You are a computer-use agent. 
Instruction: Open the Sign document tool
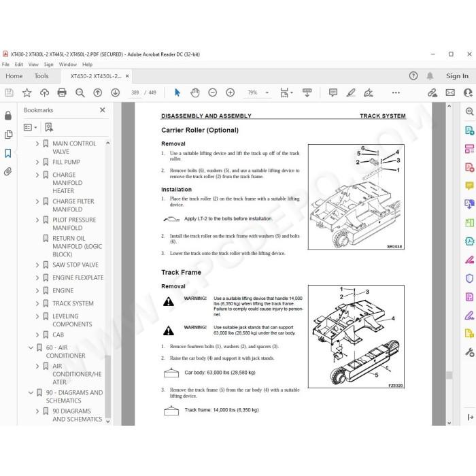pos(369,92)
